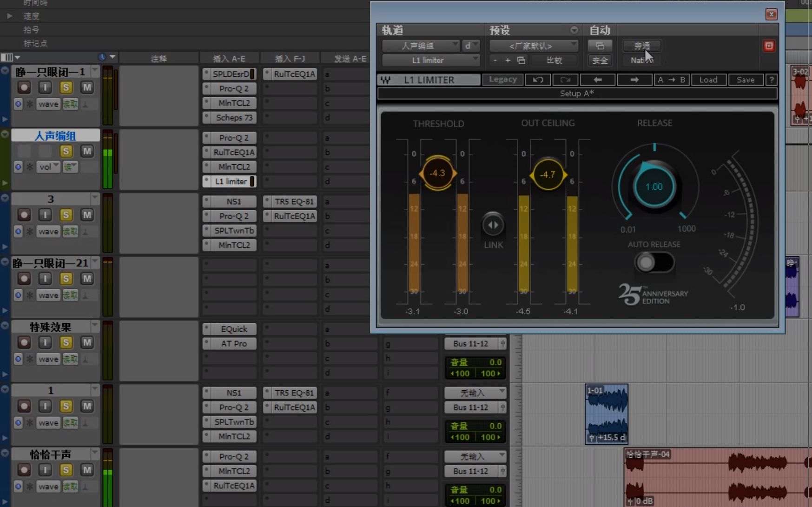The image size is (812, 507).
Task: Click the Save button in L1 LIMITER
Action: coord(746,80)
